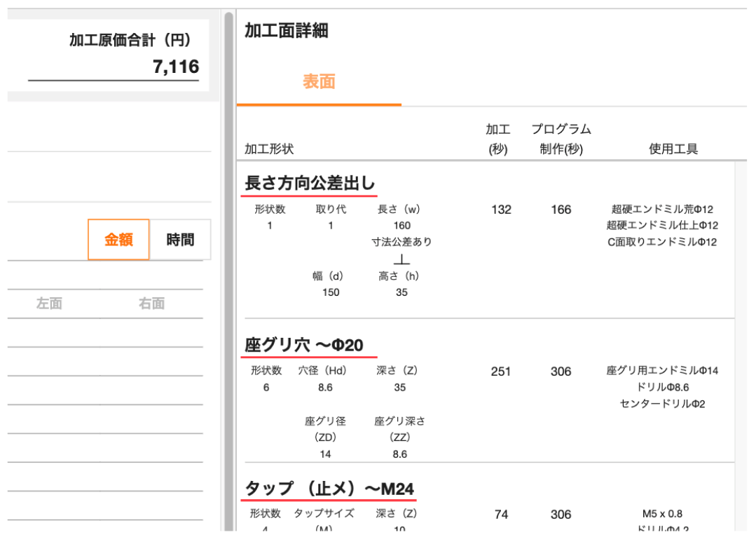Image resolution: width=756 pixels, height=537 pixels.
Task: Select the 超硬エンドミル荒Φ12 tool entry
Action: coord(662,209)
